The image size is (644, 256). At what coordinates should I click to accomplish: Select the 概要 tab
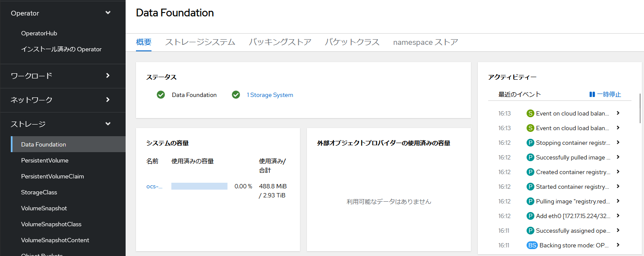(144, 42)
